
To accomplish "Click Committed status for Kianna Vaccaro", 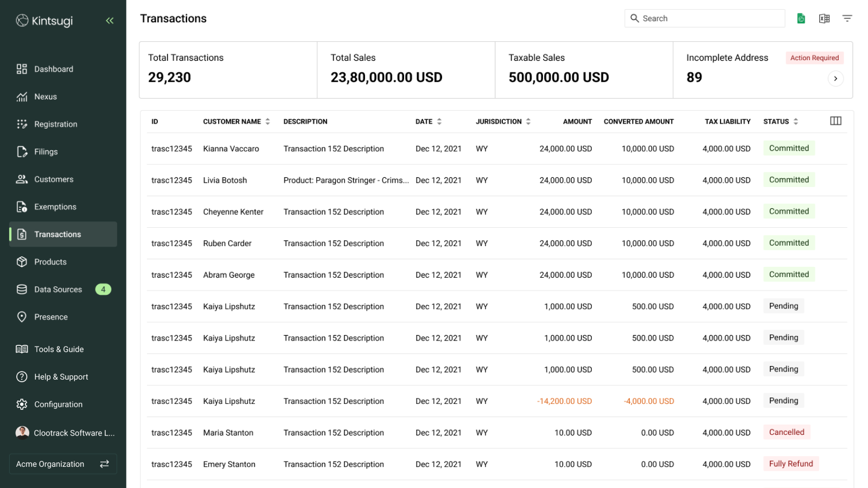I will (x=789, y=148).
